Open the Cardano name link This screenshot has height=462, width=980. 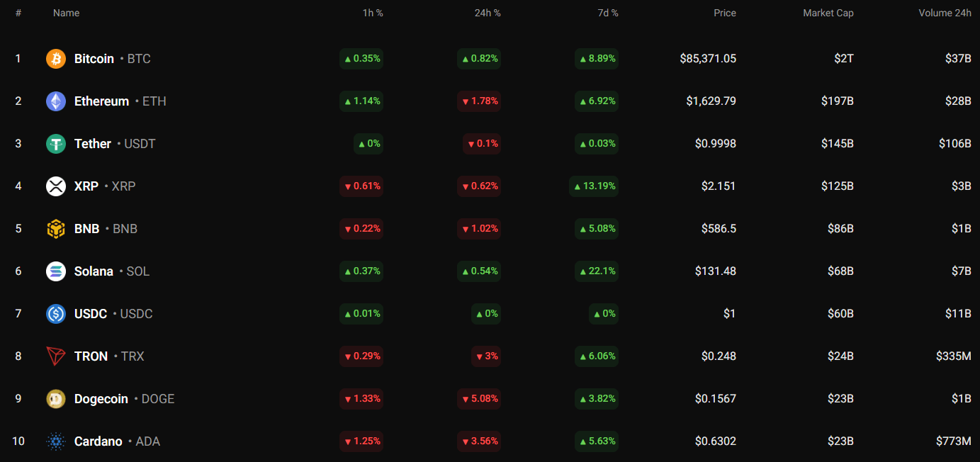point(98,441)
